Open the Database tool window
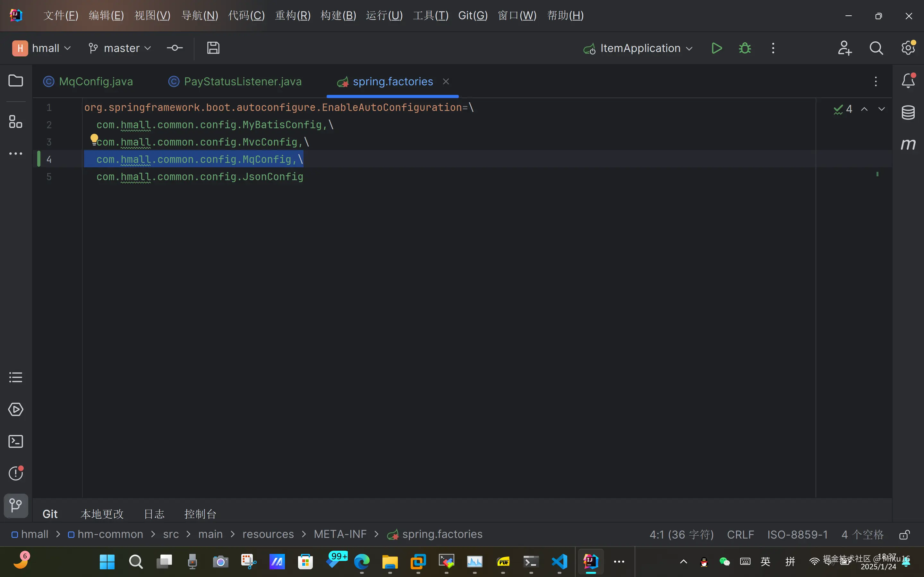 point(908,112)
